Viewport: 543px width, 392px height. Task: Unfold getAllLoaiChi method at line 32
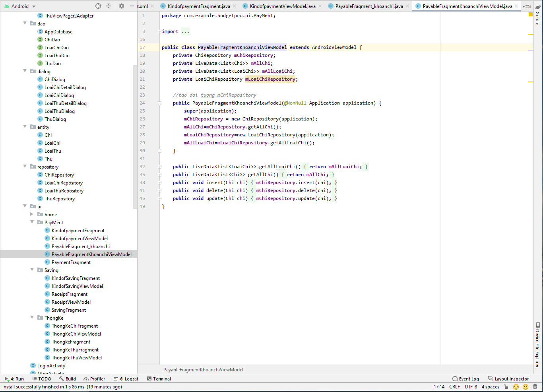click(159, 167)
